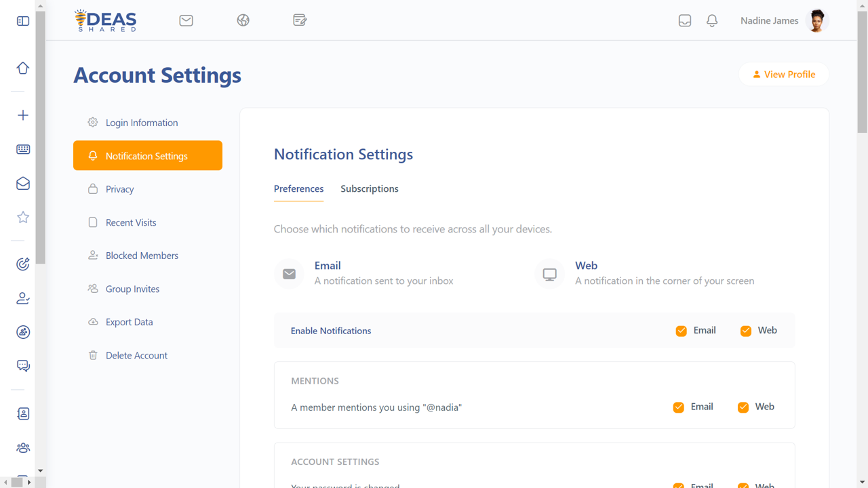Open the compose note icon in top bar

coord(300,20)
